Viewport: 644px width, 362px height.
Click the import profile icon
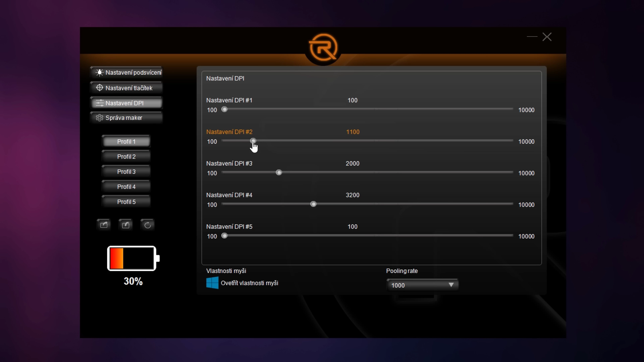click(x=125, y=225)
